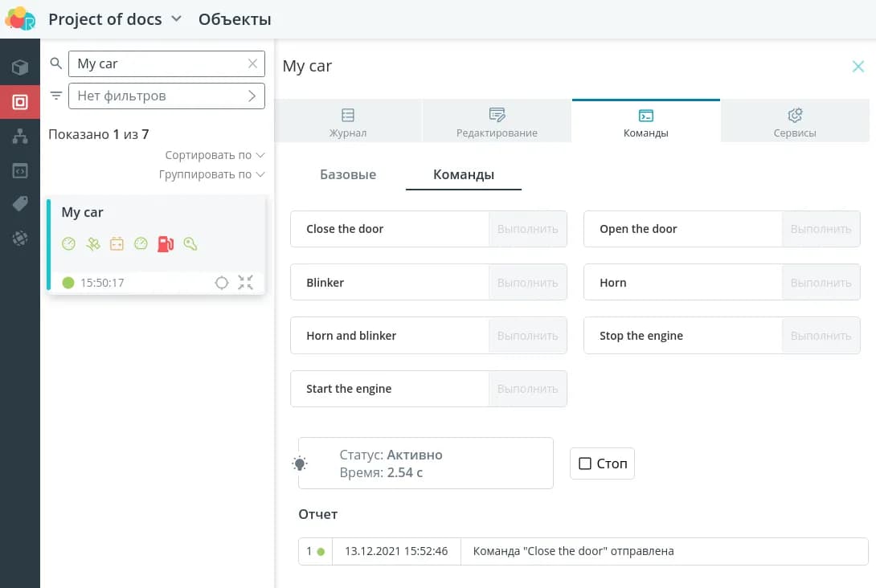The image size is (876, 588).
Task: Execute the Open the door command
Action: coord(821,229)
